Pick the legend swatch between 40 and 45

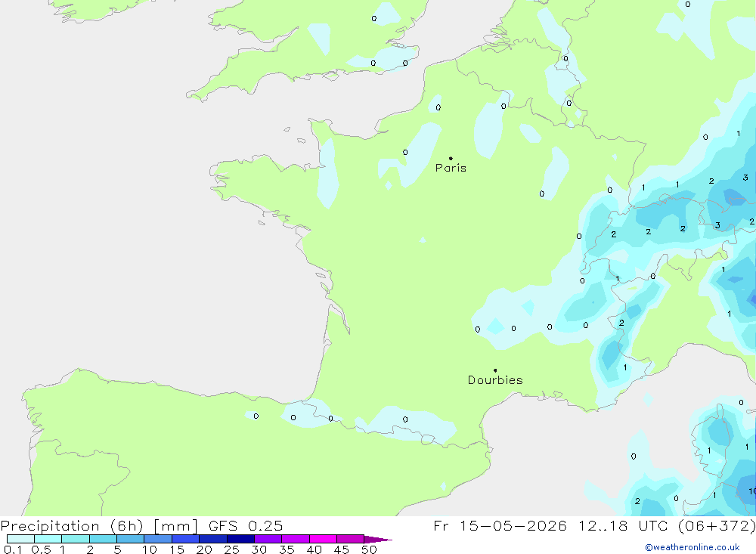323,539
